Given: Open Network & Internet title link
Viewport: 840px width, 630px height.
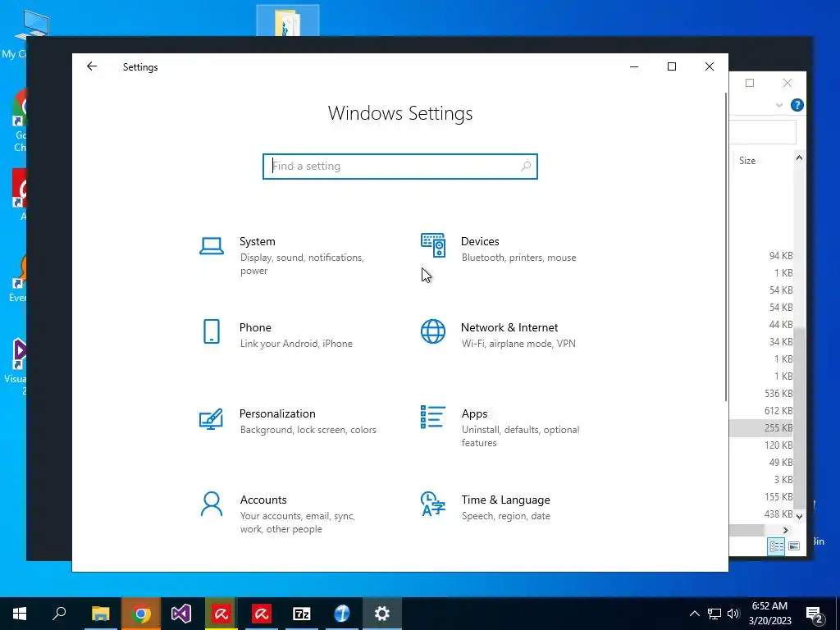Looking at the screenshot, I should tap(509, 327).
